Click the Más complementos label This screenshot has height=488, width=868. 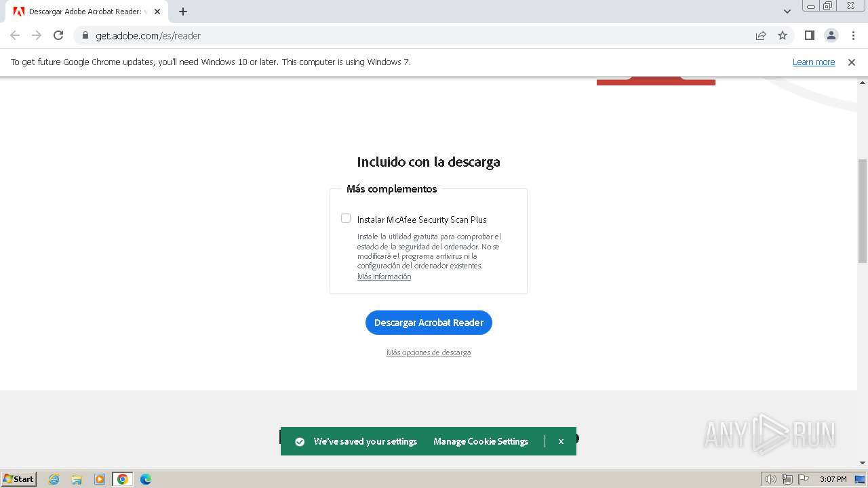tap(392, 189)
